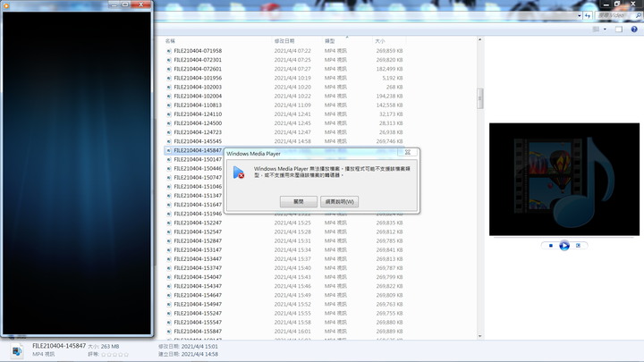Click 關閉 button in Media Player dialog

(299, 201)
